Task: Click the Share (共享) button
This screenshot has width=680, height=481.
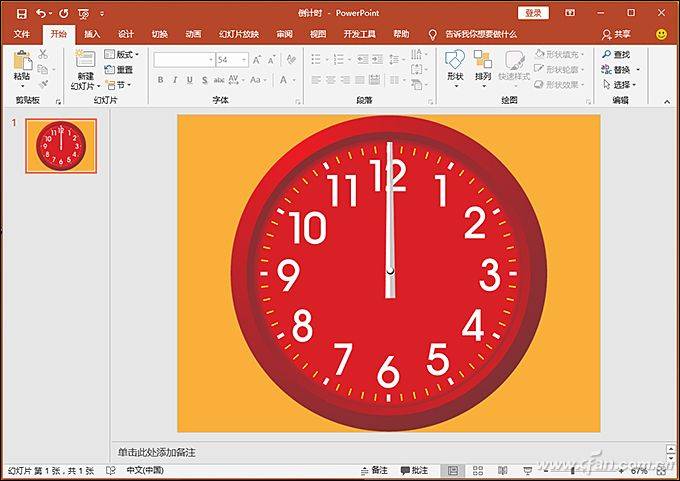Action: (x=616, y=34)
